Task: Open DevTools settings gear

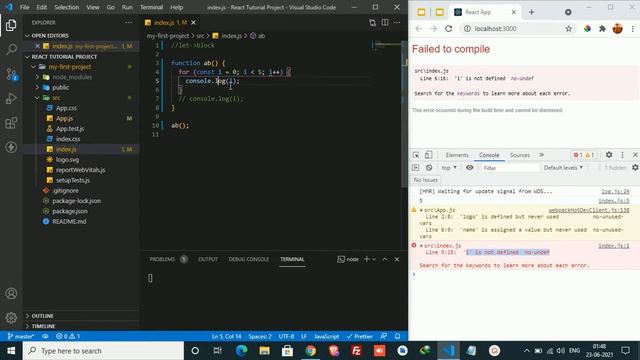Action: tap(609, 155)
